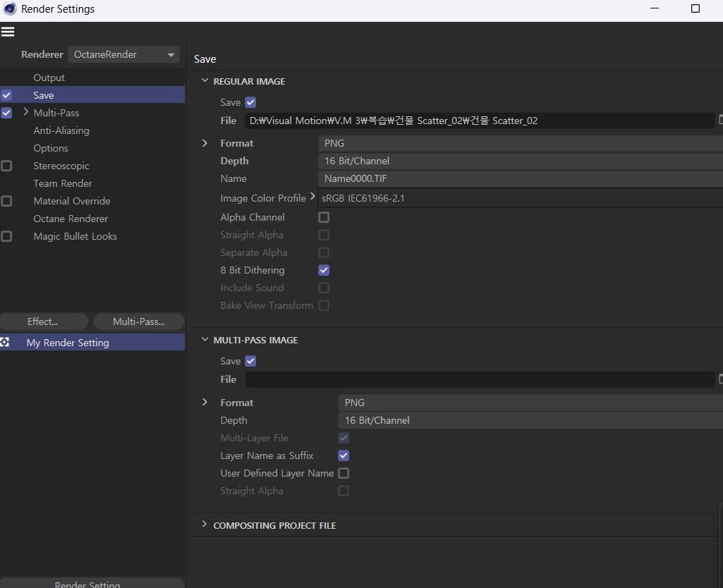Open Anti-Aliasing settings
The width and height of the screenshot is (723, 588).
coord(61,130)
